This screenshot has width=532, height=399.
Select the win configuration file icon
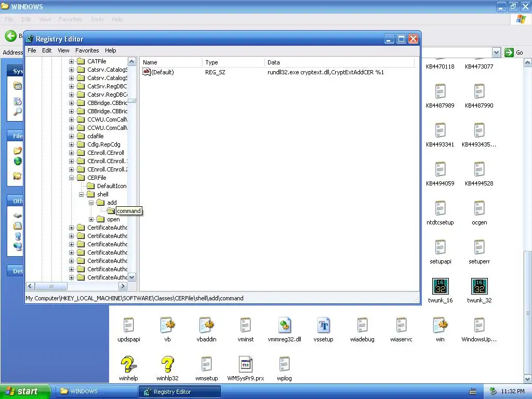click(x=440, y=325)
